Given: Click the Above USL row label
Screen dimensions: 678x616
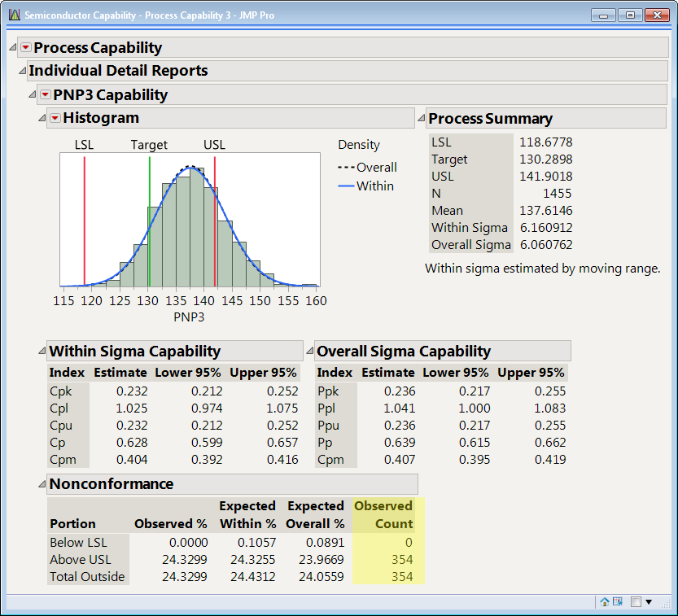Looking at the screenshot, I should pyautogui.click(x=81, y=560).
